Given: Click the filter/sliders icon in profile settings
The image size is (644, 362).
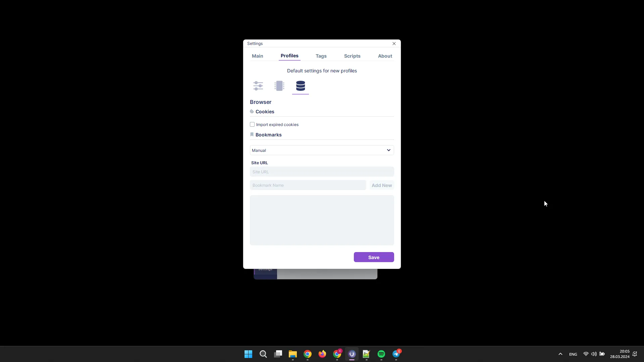Looking at the screenshot, I should coord(258,86).
